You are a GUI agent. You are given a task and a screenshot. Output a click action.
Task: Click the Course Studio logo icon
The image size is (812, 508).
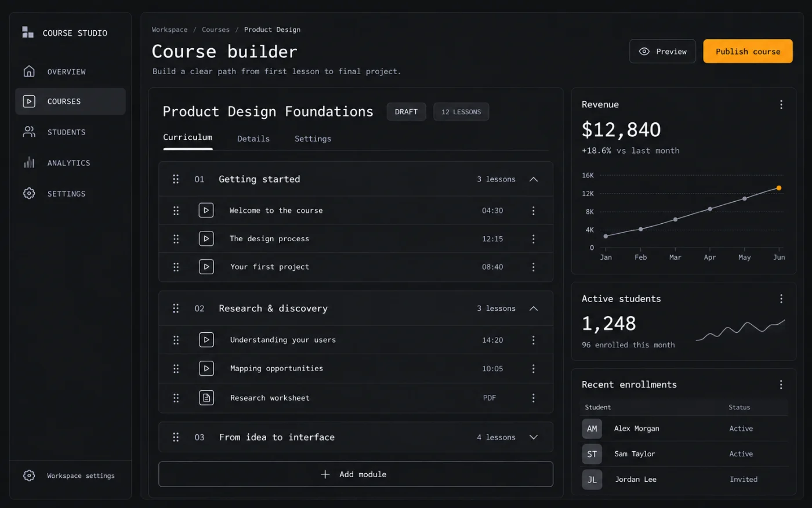tap(28, 32)
